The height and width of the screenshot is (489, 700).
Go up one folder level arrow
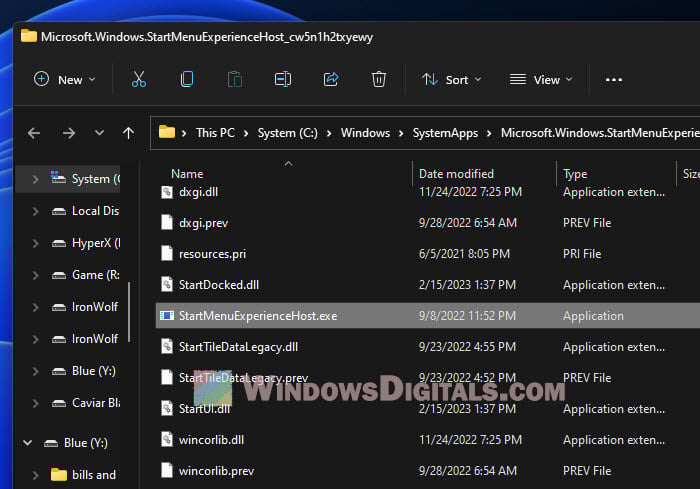click(x=129, y=133)
